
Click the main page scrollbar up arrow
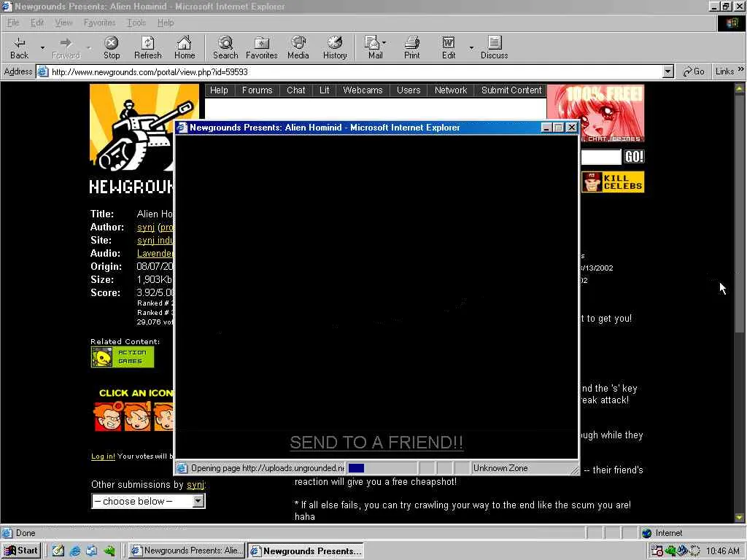click(740, 88)
